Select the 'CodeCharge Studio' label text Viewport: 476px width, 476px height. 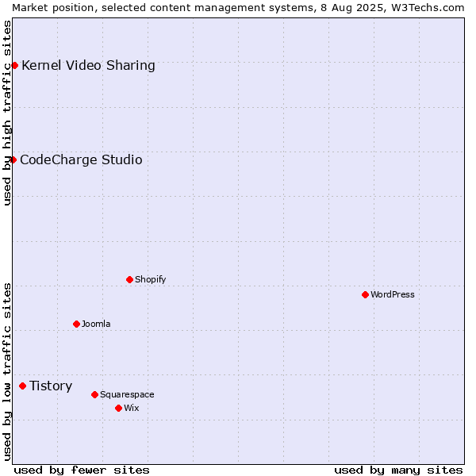click(x=81, y=160)
